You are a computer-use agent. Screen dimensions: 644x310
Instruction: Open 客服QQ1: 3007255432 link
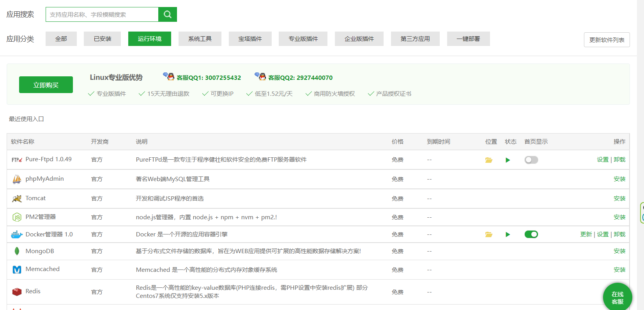209,77
